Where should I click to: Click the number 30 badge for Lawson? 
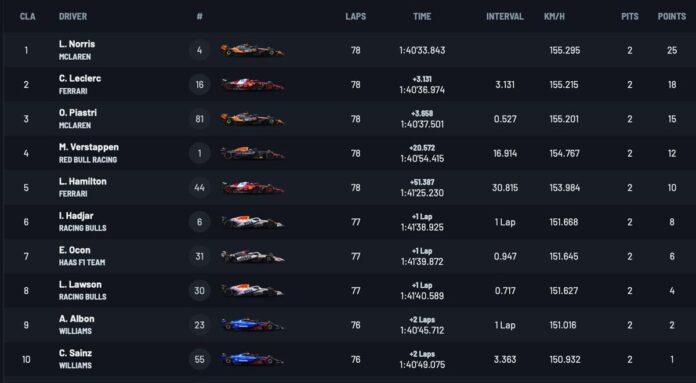tap(199, 291)
